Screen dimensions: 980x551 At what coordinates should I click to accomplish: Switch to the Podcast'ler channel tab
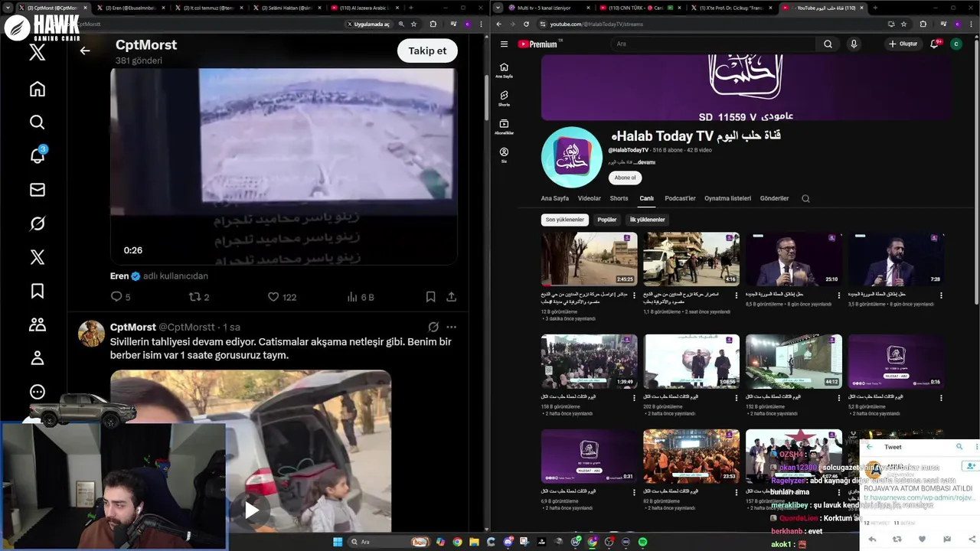[x=680, y=198]
